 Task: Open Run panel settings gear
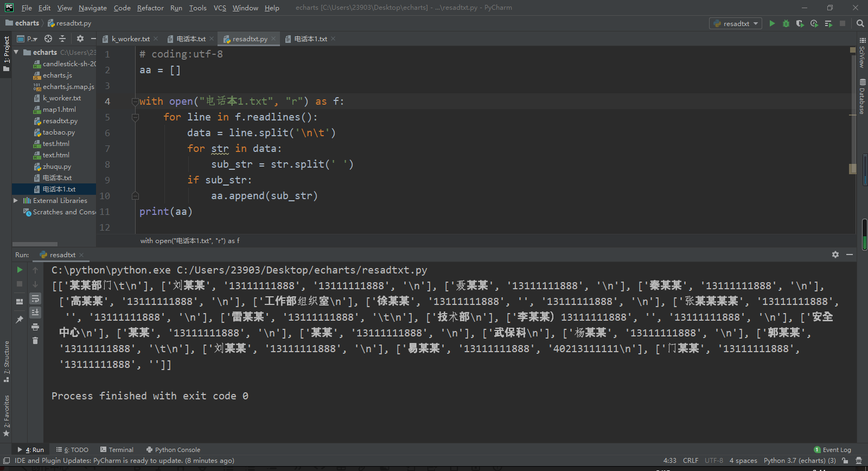click(x=835, y=254)
